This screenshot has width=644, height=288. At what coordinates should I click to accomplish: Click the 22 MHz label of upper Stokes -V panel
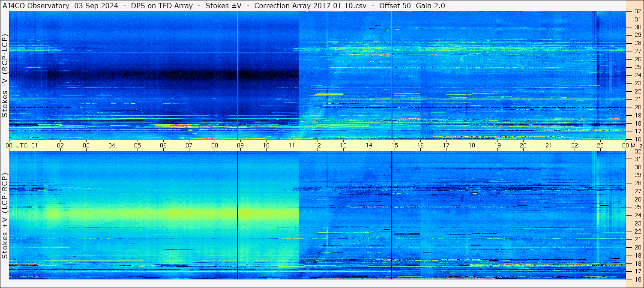pyautogui.click(x=637, y=91)
